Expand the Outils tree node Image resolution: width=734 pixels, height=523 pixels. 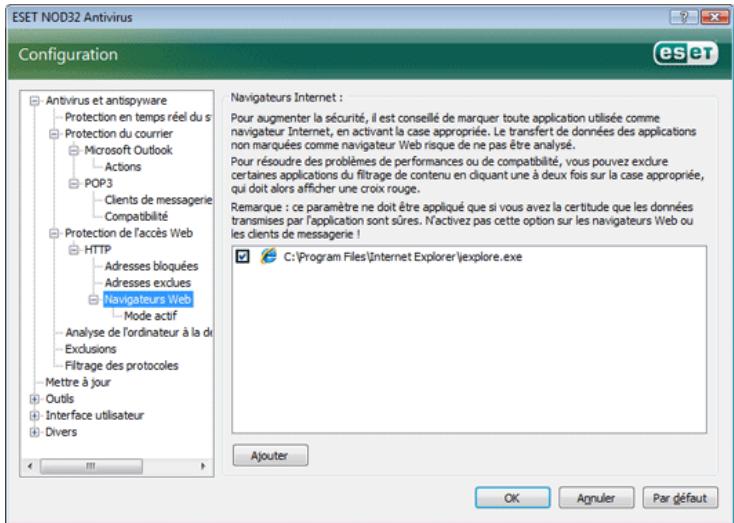point(35,399)
